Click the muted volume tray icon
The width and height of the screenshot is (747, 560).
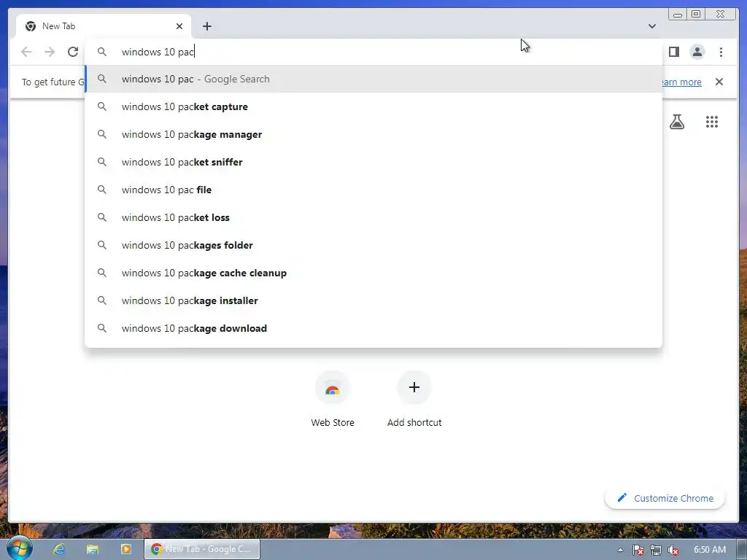[673, 550]
